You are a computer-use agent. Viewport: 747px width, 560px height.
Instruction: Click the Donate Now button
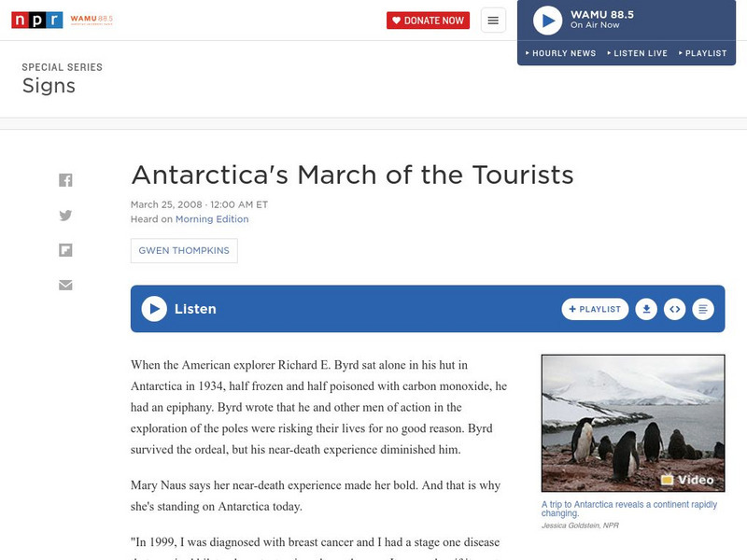(x=428, y=21)
